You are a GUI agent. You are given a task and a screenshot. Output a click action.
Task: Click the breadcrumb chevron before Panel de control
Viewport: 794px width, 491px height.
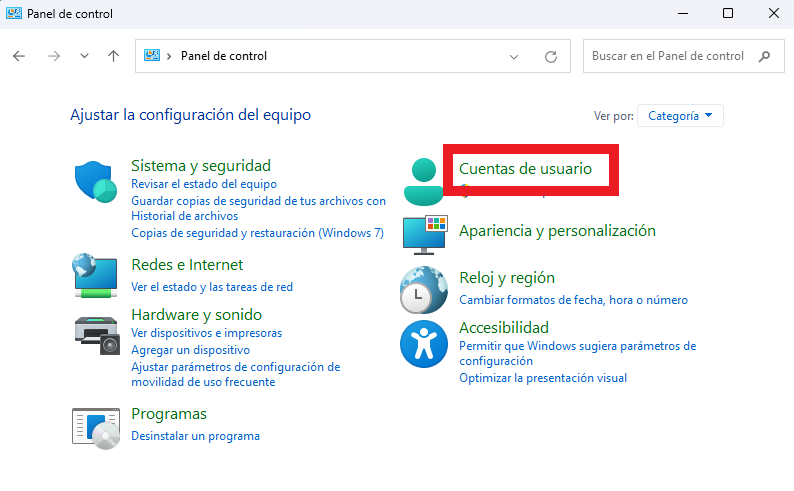(x=169, y=56)
